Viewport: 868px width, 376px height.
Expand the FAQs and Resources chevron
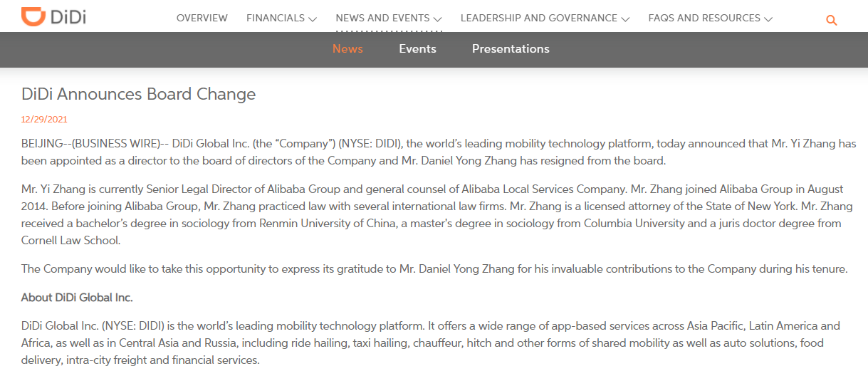point(768,19)
